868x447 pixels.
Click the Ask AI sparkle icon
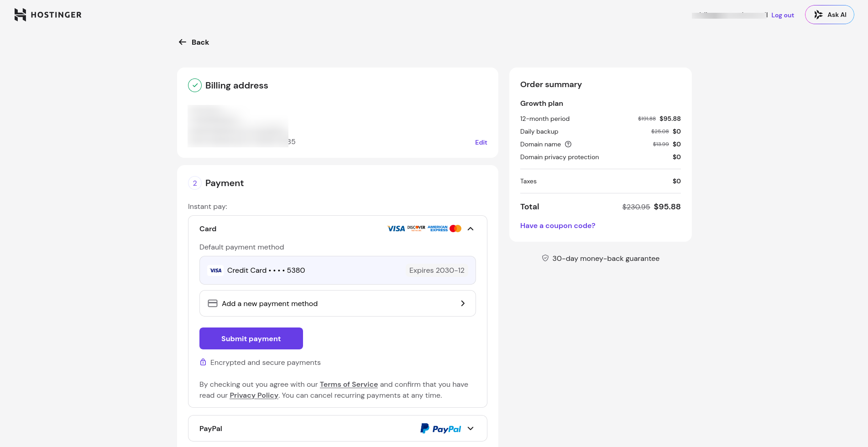pyautogui.click(x=819, y=15)
